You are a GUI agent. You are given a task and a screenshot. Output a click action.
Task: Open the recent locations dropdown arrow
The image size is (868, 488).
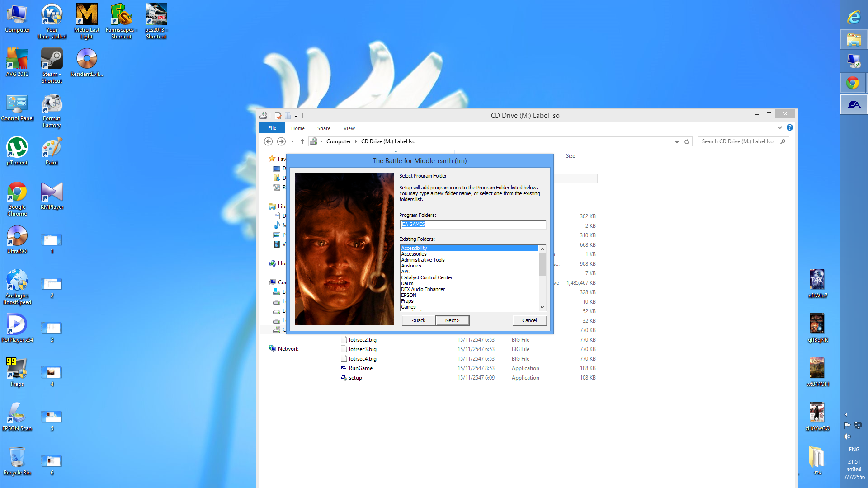(292, 141)
